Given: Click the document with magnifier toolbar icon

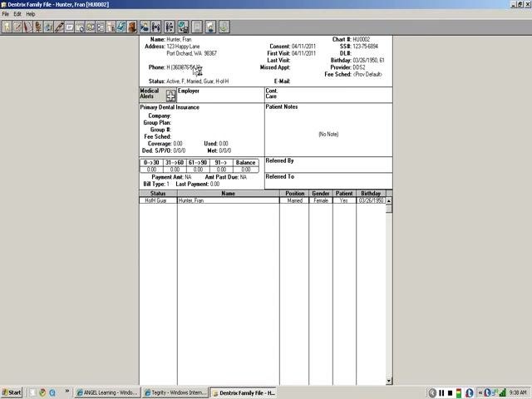Looking at the screenshot, I should [80, 27].
